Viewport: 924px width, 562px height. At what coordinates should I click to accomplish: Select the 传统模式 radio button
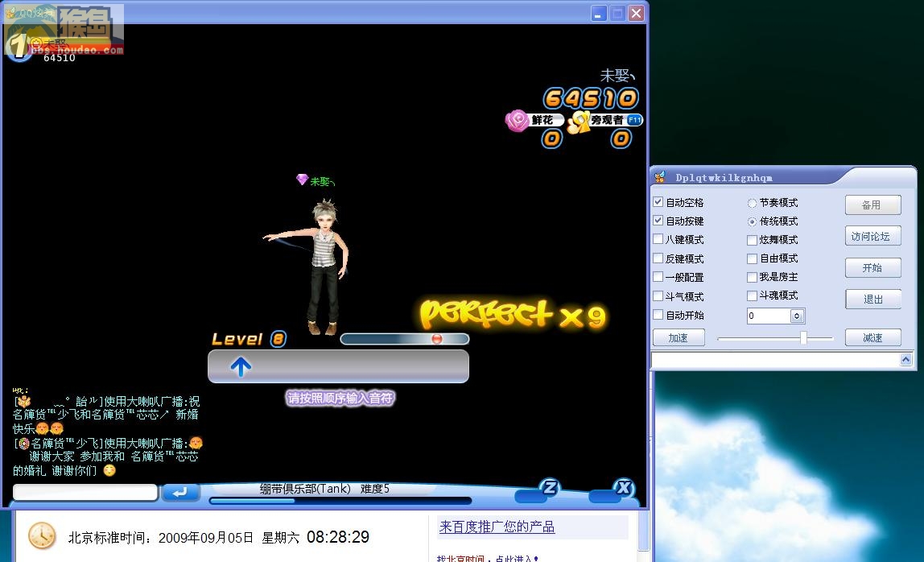click(752, 221)
